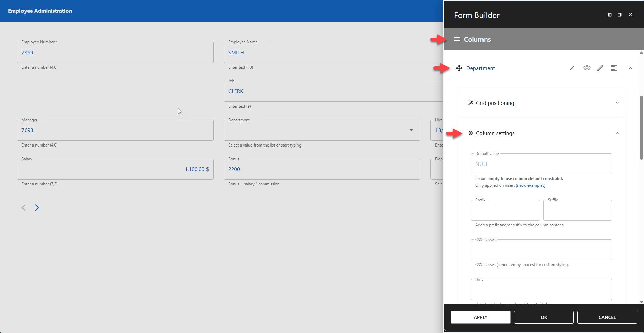Open the alignment options icon for Department
This screenshot has height=333, width=644.
tap(614, 68)
